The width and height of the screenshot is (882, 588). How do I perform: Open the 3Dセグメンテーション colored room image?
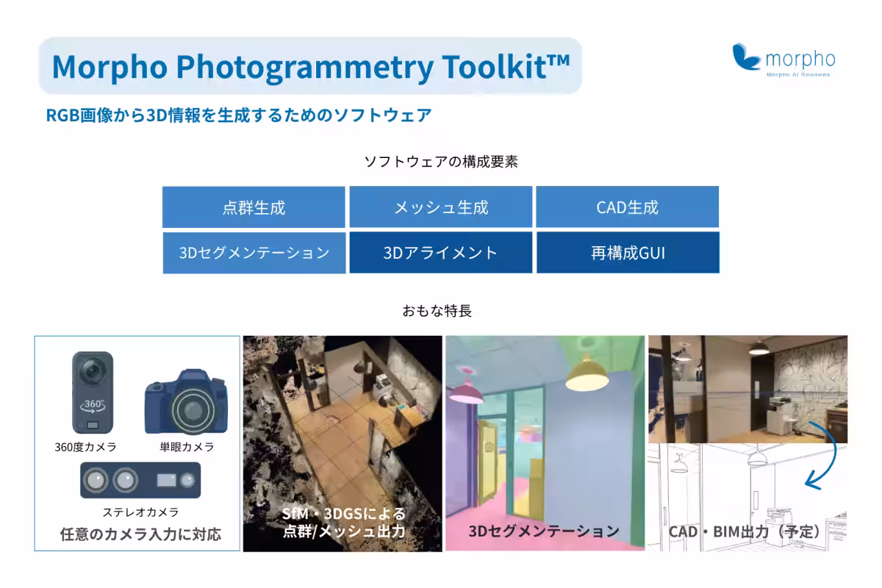[545, 443]
